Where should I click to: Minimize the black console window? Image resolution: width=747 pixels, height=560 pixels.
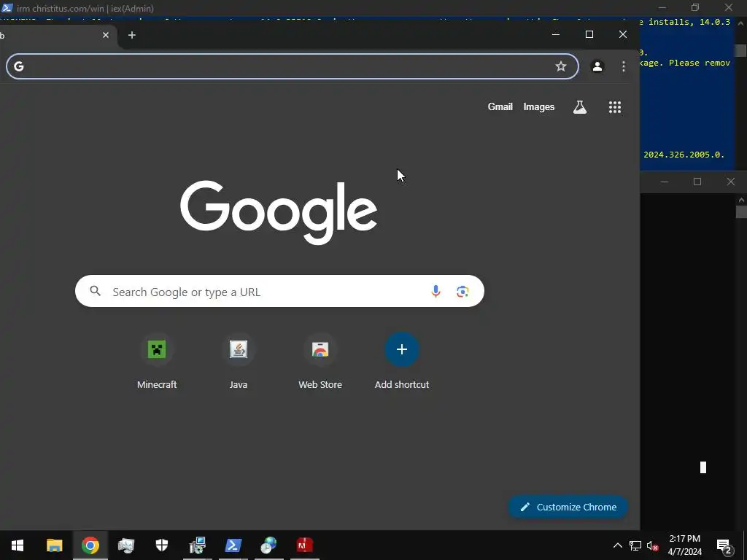pyautogui.click(x=664, y=182)
